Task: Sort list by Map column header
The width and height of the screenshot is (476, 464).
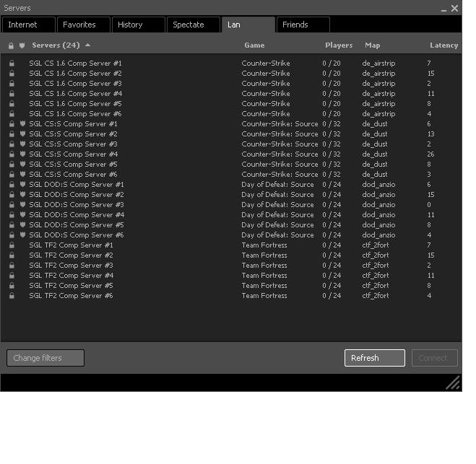Action: pyautogui.click(x=373, y=45)
